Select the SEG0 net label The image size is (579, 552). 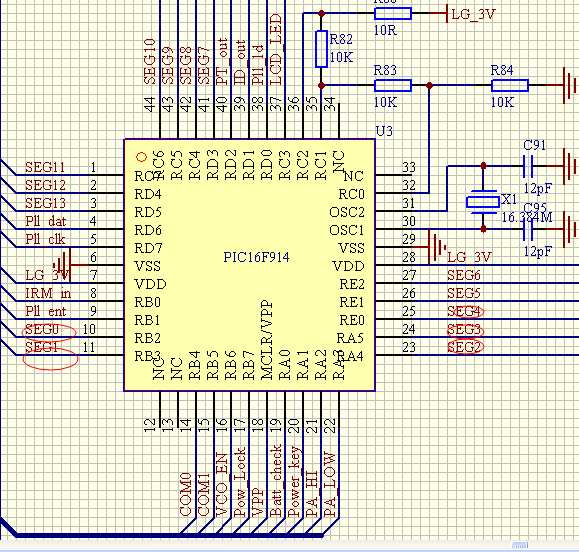coord(42,329)
